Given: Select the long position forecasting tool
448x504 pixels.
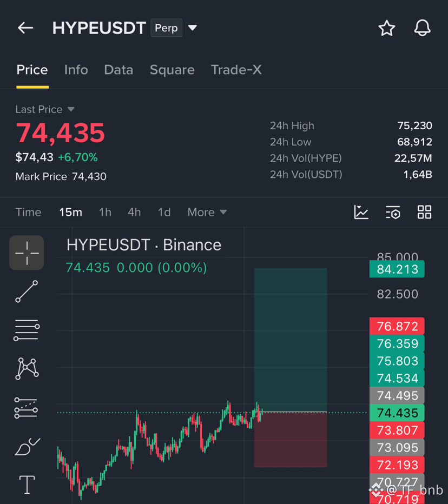Looking at the screenshot, I should [x=26, y=408].
